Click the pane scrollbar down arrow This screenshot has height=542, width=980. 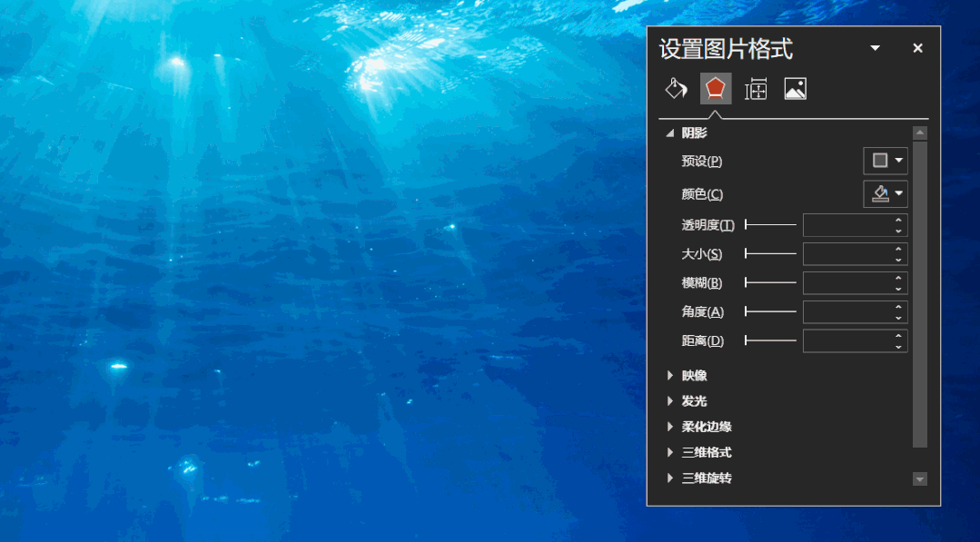919,479
